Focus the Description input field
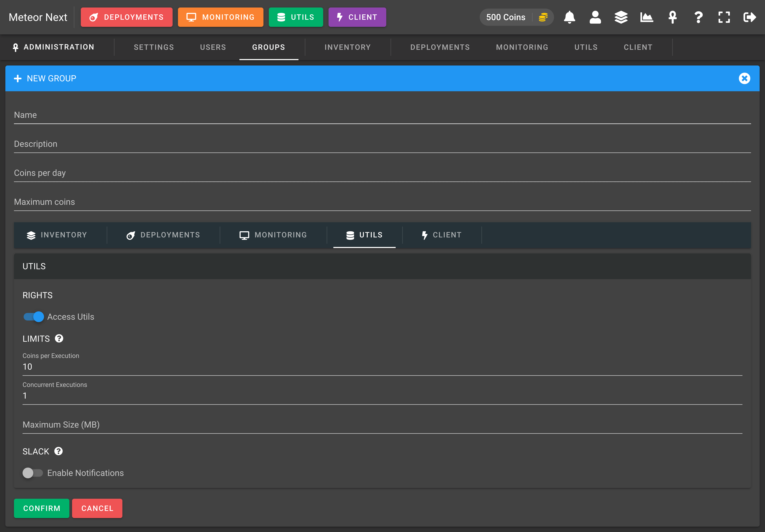The width and height of the screenshot is (765, 532). (x=382, y=144)
